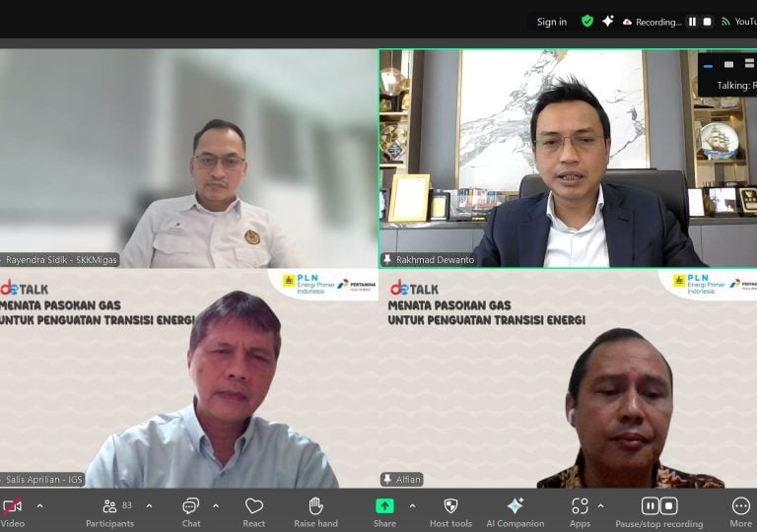Click pin icon on Alfian label

(x=387, y=480)
